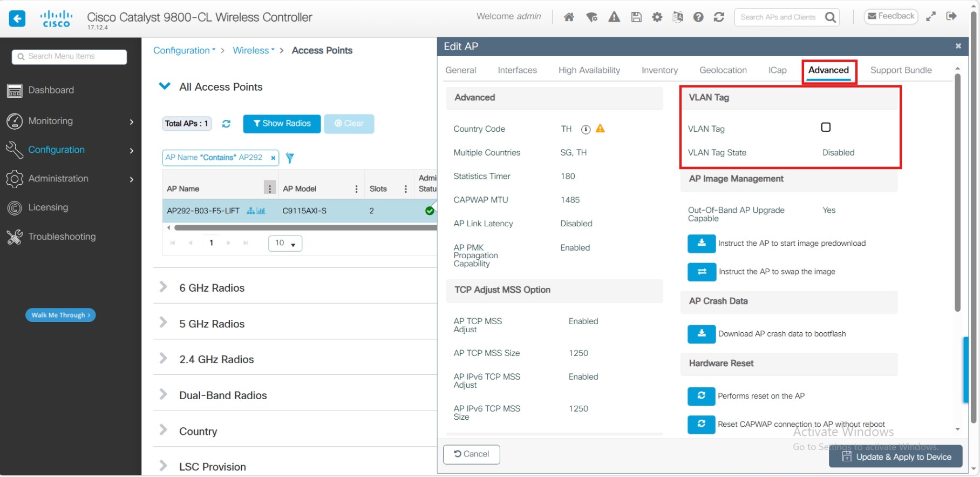The image size is (980, 477).
Task: Click the swap AP image icon button
Action: coord(702,272)
